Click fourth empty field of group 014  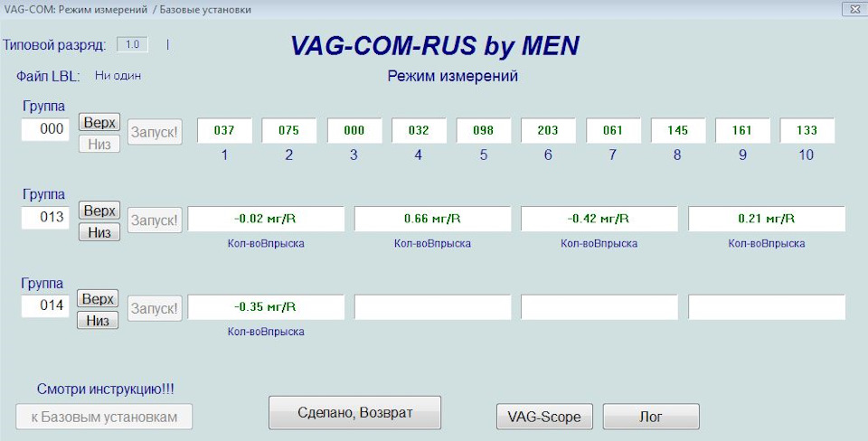click(x=767, y=307)
